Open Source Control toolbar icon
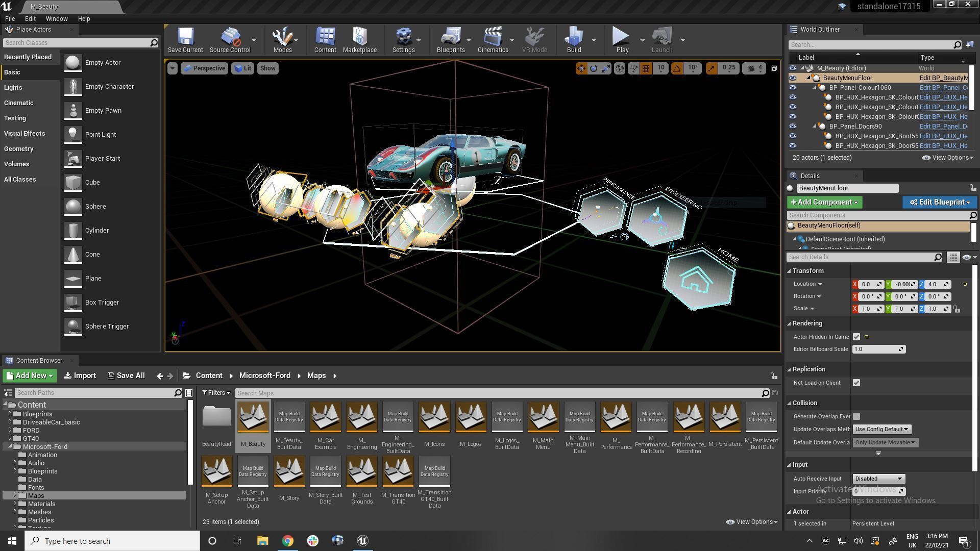This screenshot has width=980, height=551. (x=230, y=40)
